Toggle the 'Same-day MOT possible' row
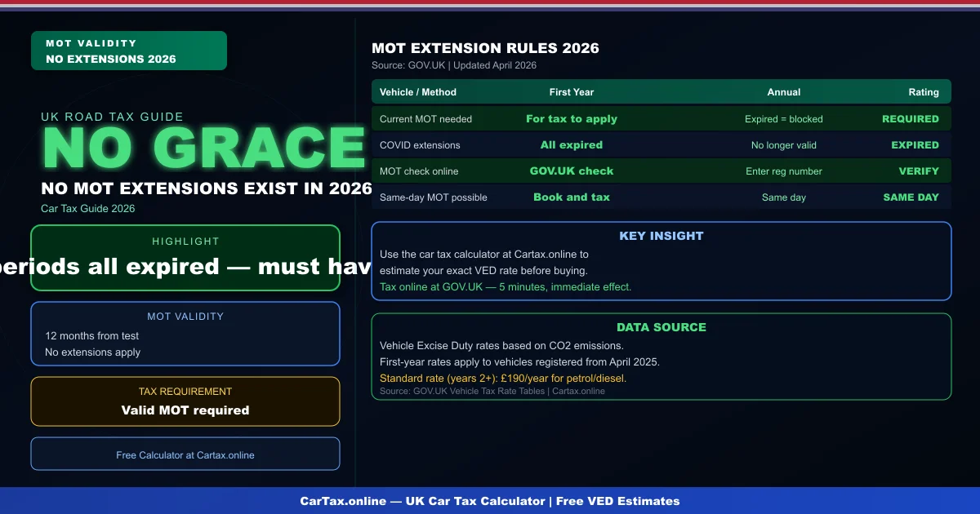Image resolution: width=980 pixels, height=514 pixels. point(662,197)
